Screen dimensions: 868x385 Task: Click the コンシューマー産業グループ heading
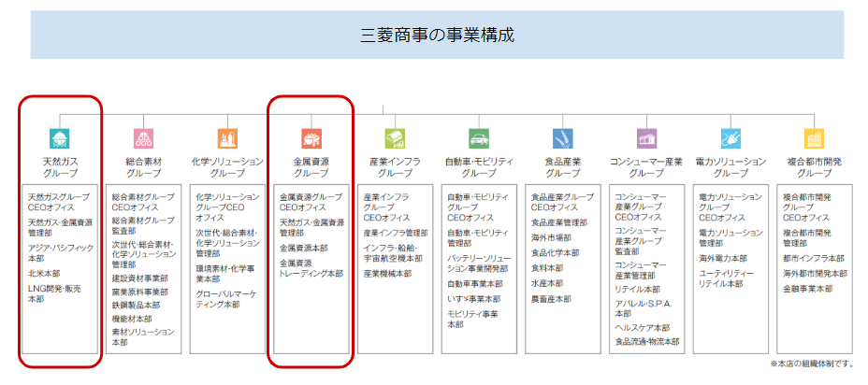pos(646,167)
